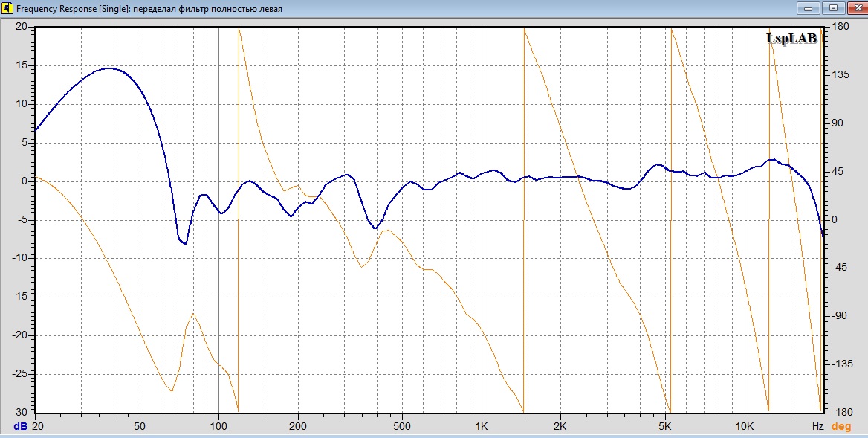Click the -90 degree phase axis label
The height and width of the screenshot is (438, 868).
[840, 316]
